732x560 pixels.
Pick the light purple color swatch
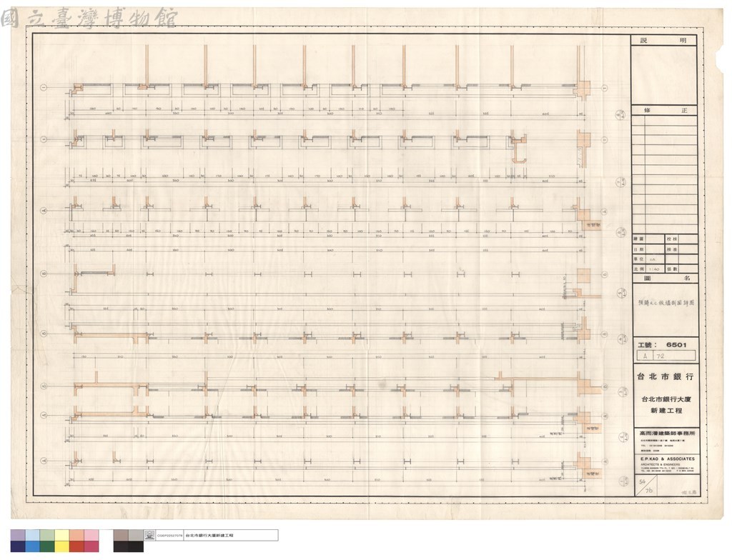(18, 535)
